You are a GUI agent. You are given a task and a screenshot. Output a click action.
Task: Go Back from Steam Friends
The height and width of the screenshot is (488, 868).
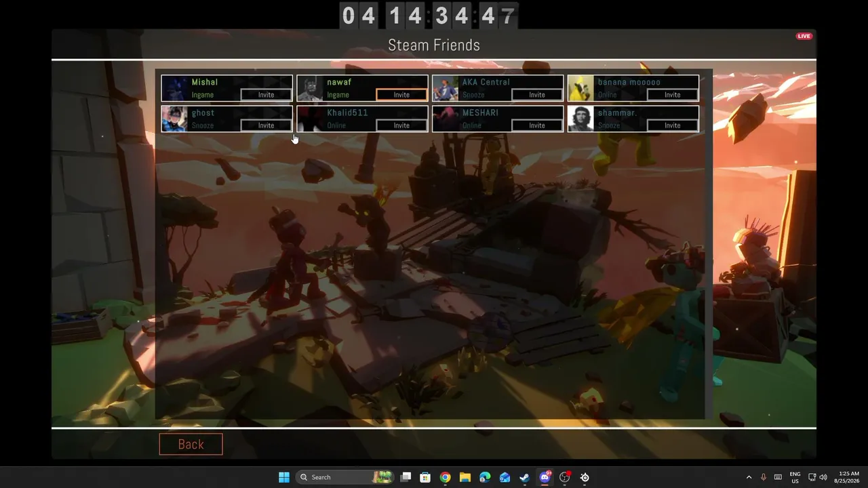click(191, 444)
